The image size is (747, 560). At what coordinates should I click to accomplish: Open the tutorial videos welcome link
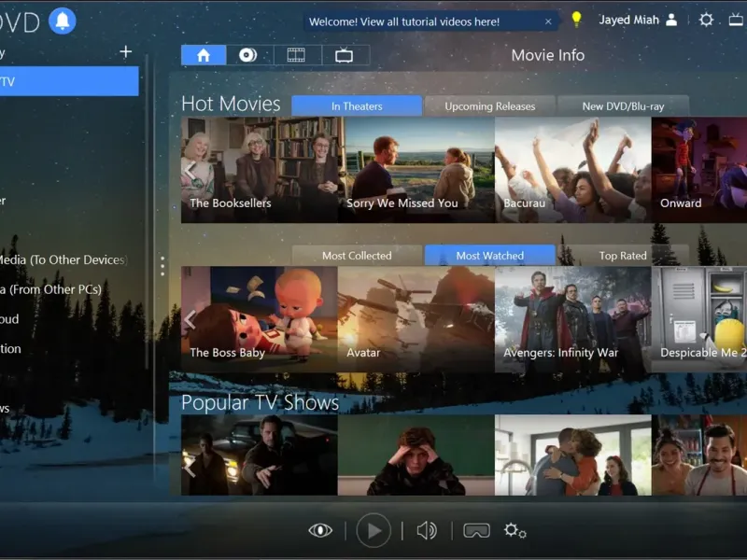click(x=404, y=21)
